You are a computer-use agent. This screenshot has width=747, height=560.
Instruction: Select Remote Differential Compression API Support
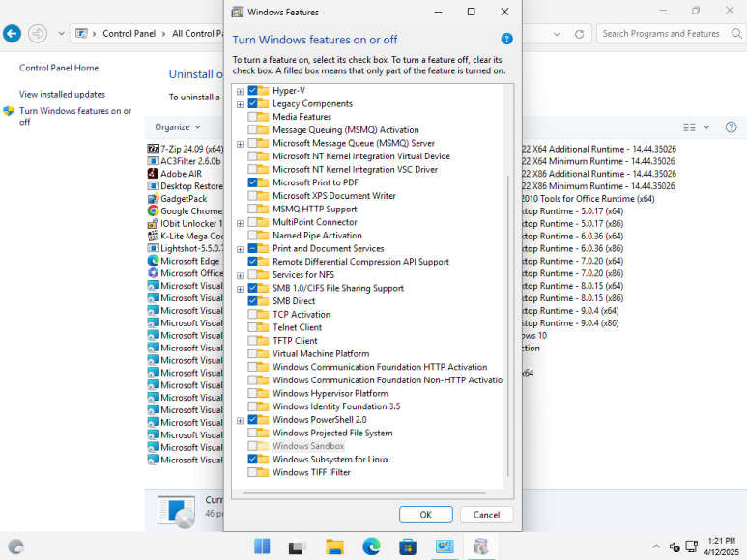(360, 262)
